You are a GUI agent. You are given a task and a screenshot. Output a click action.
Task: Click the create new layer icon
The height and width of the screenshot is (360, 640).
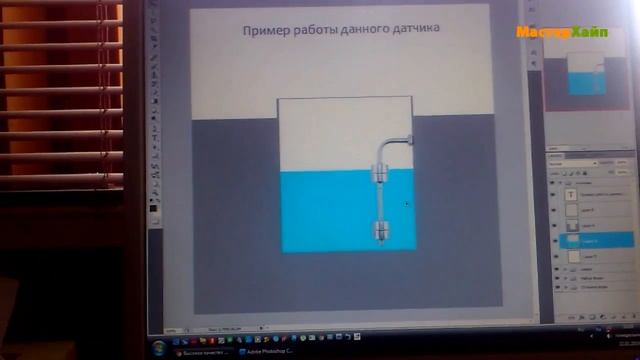623,316
